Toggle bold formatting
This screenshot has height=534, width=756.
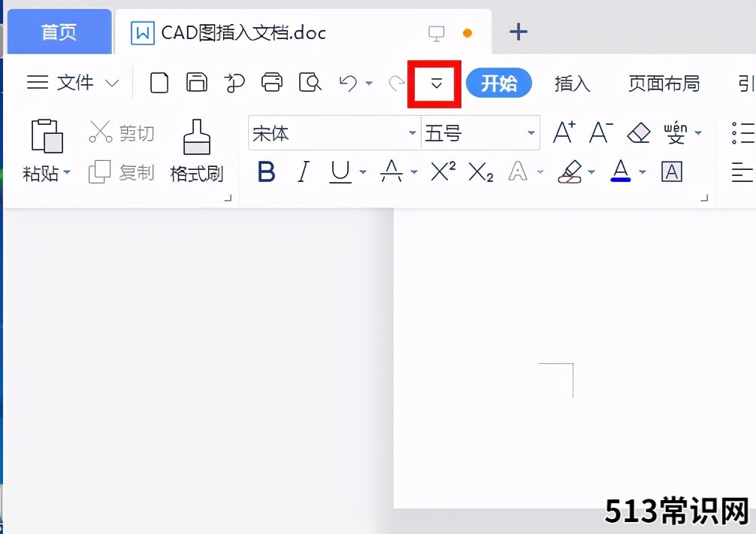coord(266,171)
